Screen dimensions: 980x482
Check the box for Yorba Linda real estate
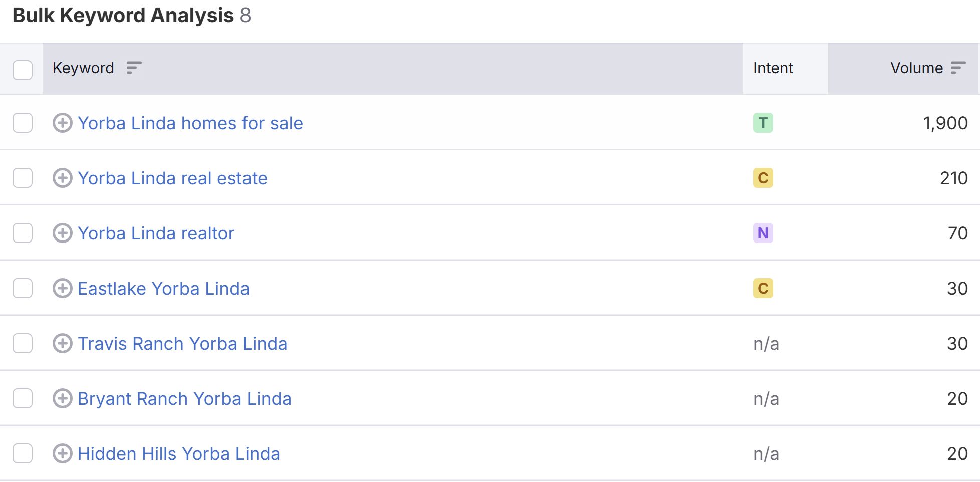tap(23, 178)
